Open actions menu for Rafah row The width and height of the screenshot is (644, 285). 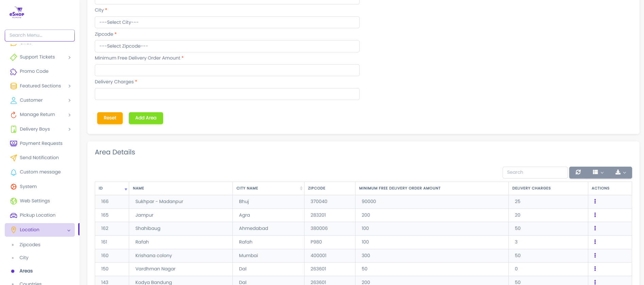pyautogui.click(x=595, y=242)
